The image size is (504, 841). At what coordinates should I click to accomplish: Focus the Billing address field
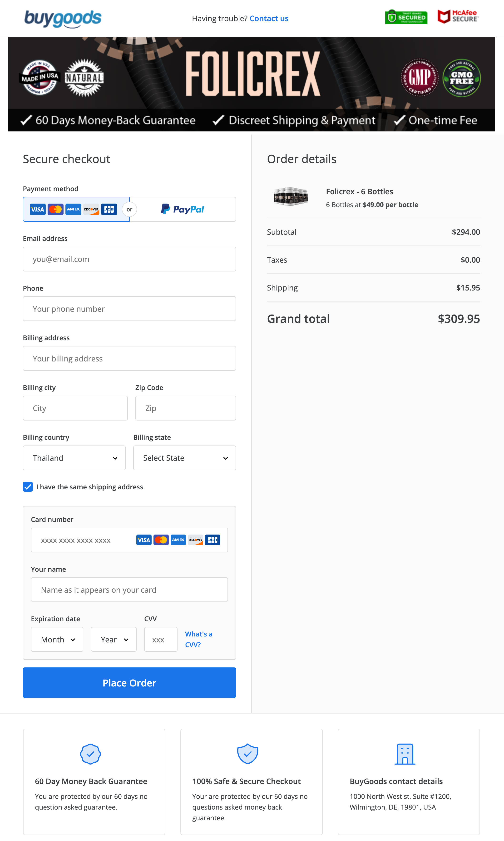[129, 359]
